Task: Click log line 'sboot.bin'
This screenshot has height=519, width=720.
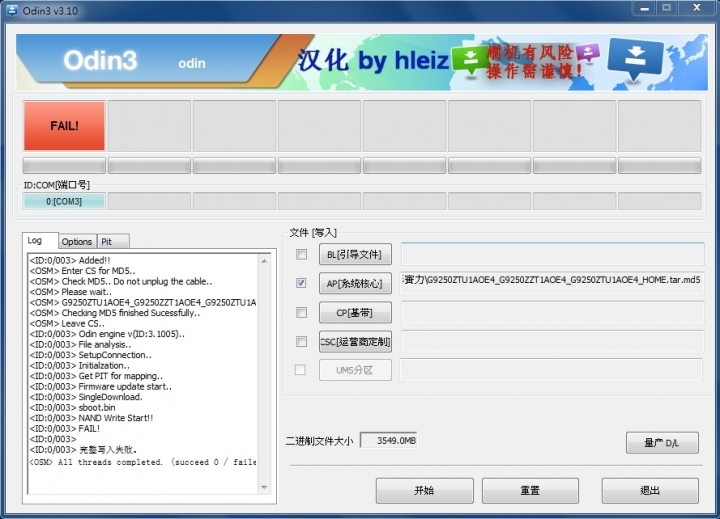Action: [x=73, y=407]
